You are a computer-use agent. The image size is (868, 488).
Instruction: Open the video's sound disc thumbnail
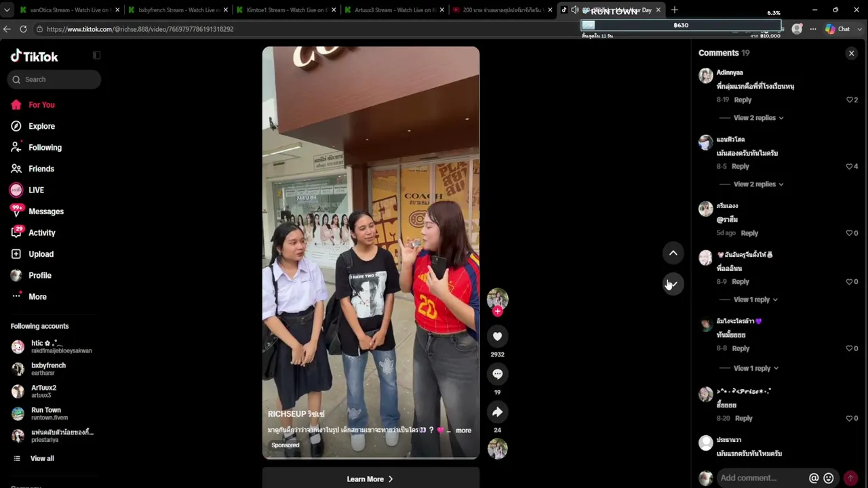click(497, 449)
